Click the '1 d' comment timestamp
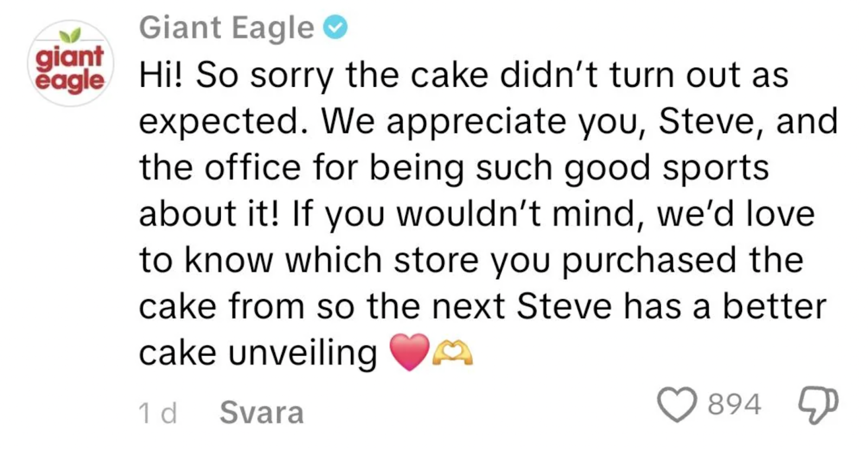 click(x=157, y=413)
